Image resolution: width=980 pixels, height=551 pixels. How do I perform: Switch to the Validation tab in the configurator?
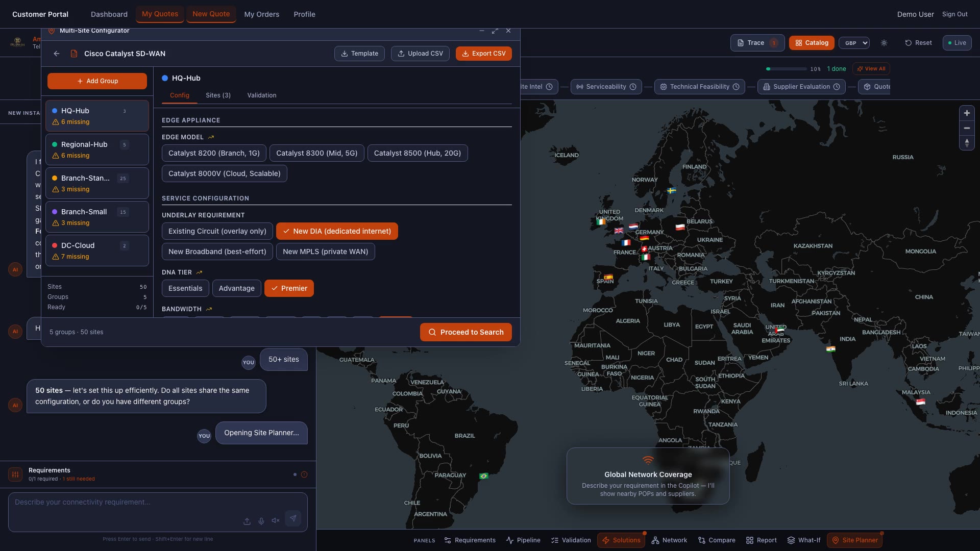262,95
